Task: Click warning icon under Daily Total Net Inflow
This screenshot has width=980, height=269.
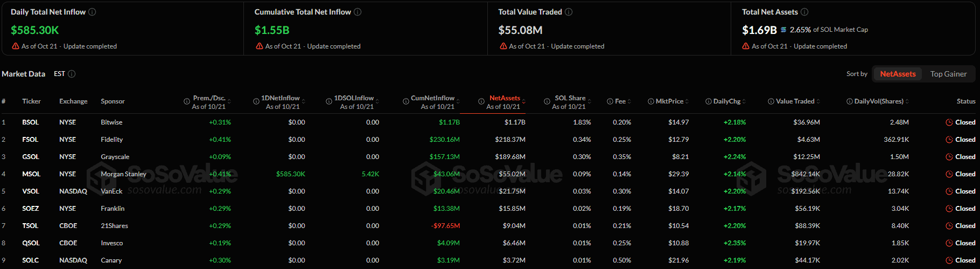Action: point(16,46)
